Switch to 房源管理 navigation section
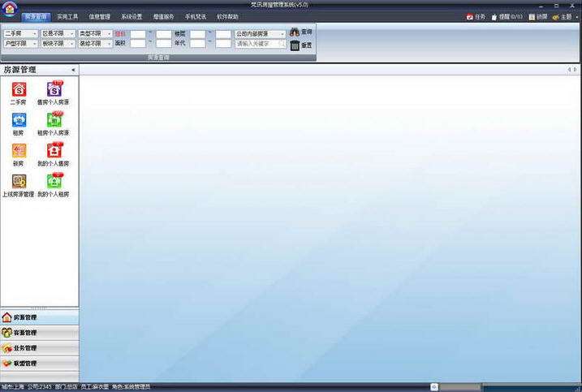Viewport: 582px width, 392px height. pos(39,317)
